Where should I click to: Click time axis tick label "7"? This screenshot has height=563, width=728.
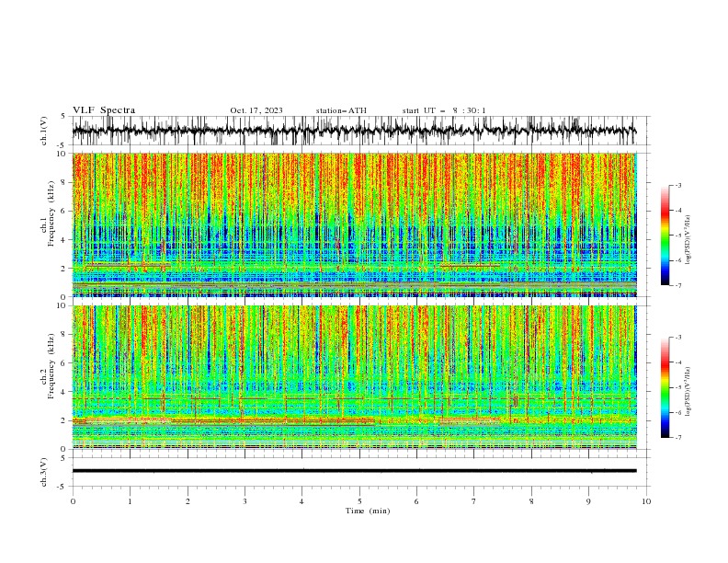[474, 501]
